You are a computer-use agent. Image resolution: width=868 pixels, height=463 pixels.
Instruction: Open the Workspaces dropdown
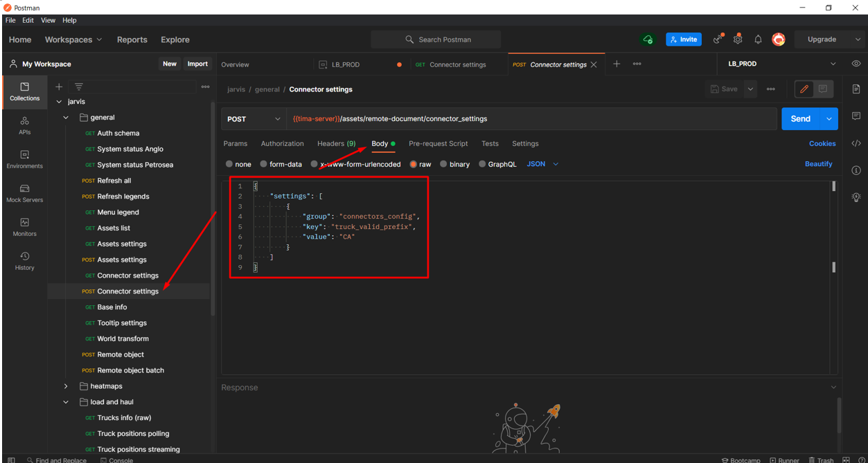73,39
